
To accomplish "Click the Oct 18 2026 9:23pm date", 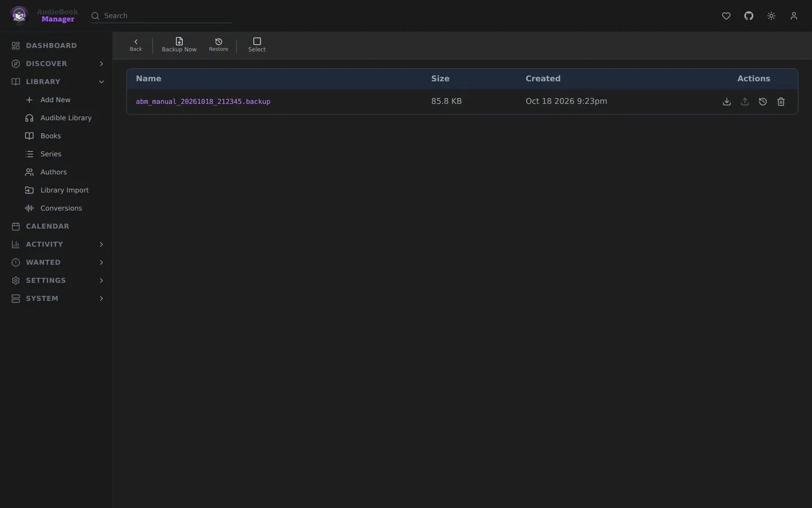I will 566,101.
